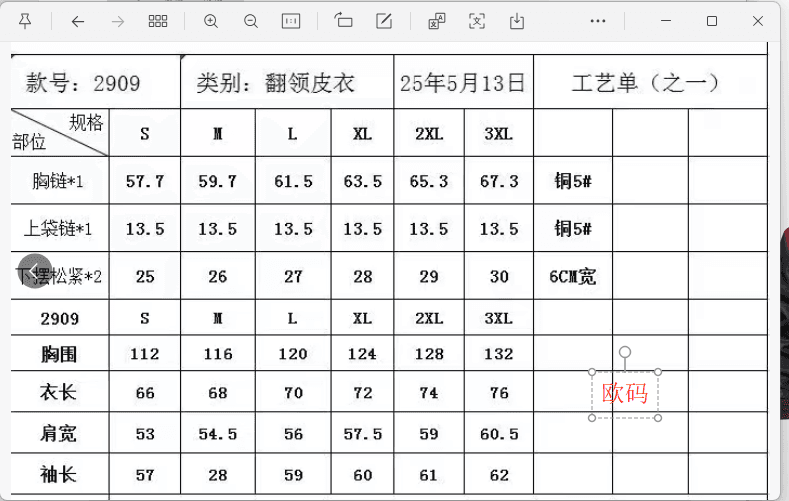The image size is (789, 501).
Task: Click value 67.3 in the 胸链 row
Action: 499,181
